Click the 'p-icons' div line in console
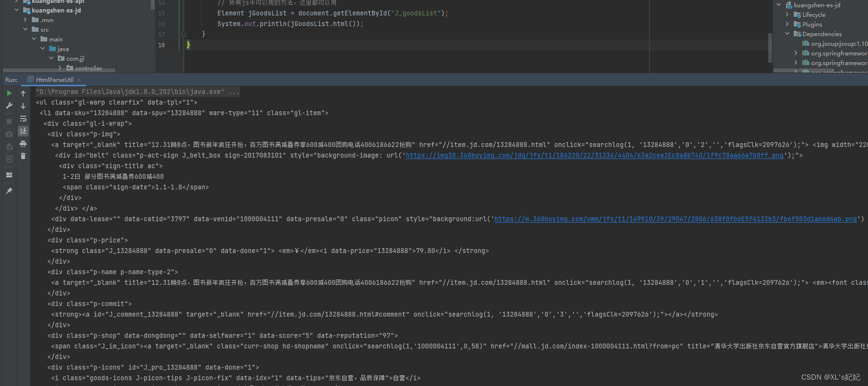The image size is (868, 386). (x=153, y=367)
